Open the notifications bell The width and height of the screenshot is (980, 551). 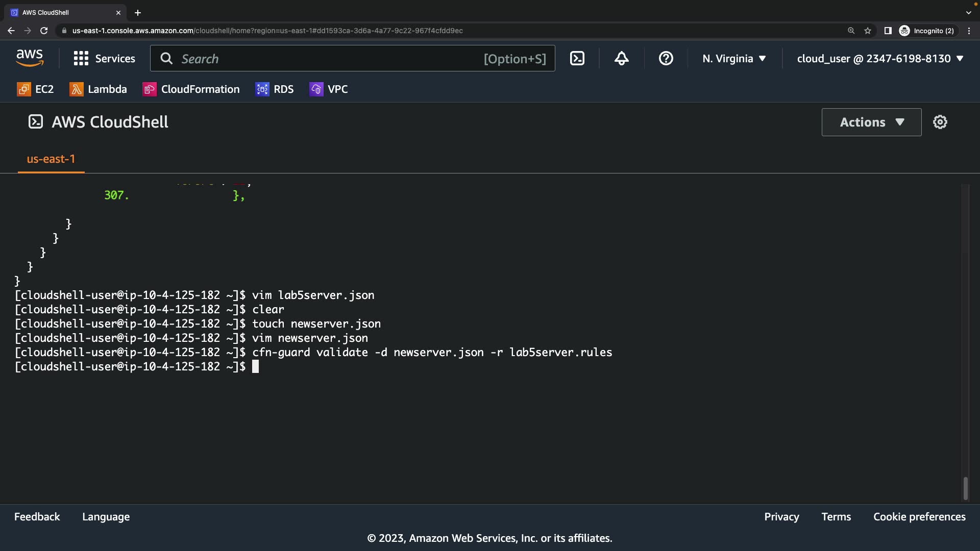621,58
